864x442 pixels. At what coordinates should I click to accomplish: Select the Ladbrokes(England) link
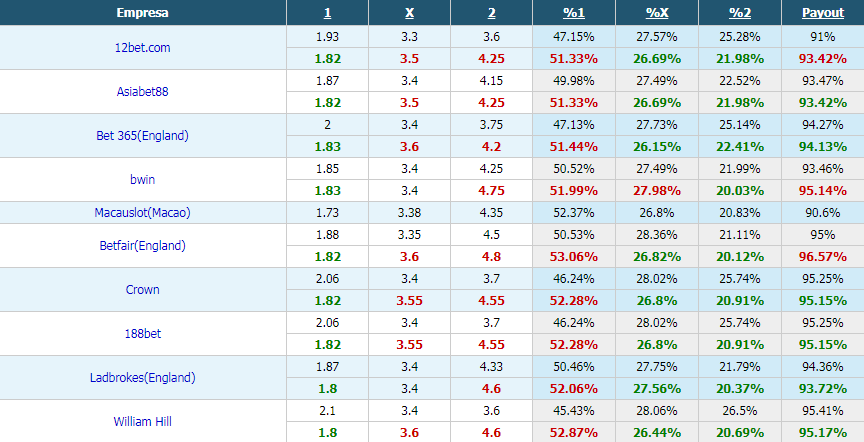tap(143, 378)
